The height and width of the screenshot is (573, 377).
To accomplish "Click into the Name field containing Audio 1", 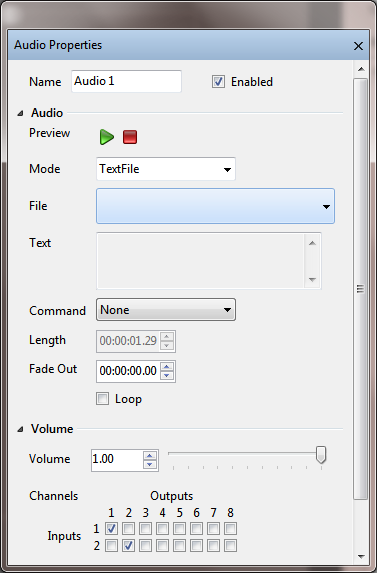I will (x=126, y=81).
